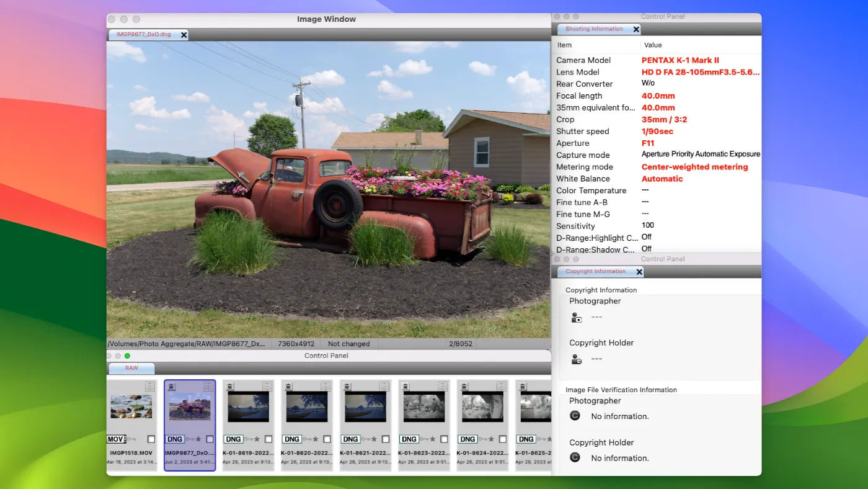Click the star rating icon on IMGP8677_DxO thumbnail
Viewport: 868px width, 489px height.
pyautogui.click(x=198, y=439)
